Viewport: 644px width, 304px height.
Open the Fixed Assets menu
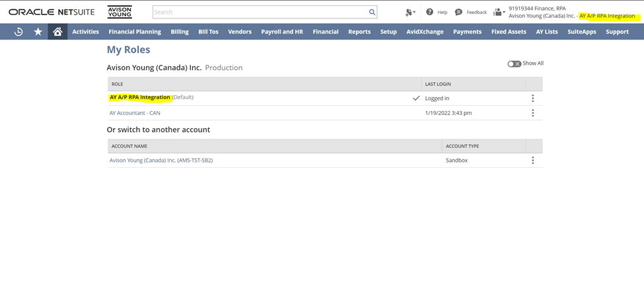pyautogui.click(x=509, y=32)
